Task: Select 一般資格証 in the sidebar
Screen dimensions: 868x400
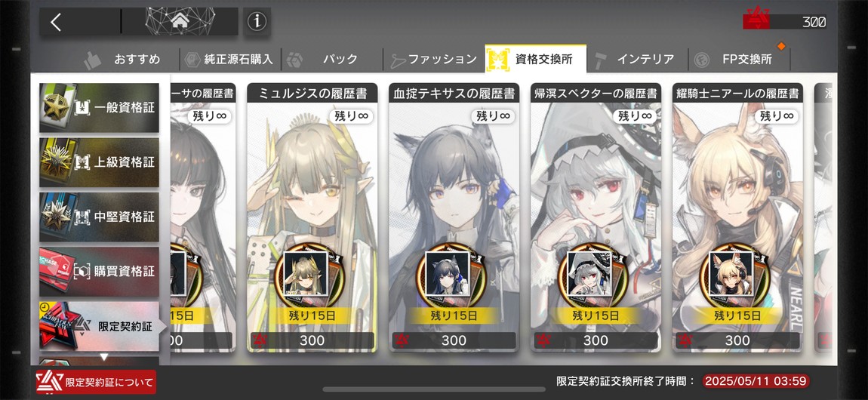Action: [99, 108]
